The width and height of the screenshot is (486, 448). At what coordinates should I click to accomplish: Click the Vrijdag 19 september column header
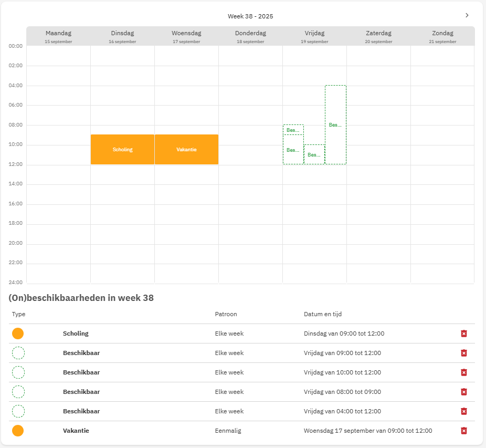point(314,36)
